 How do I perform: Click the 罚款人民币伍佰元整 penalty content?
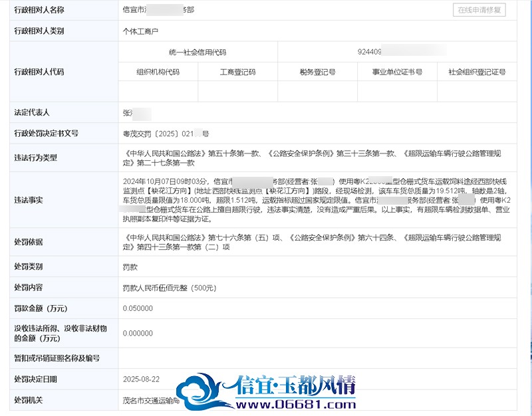point(170,288)
